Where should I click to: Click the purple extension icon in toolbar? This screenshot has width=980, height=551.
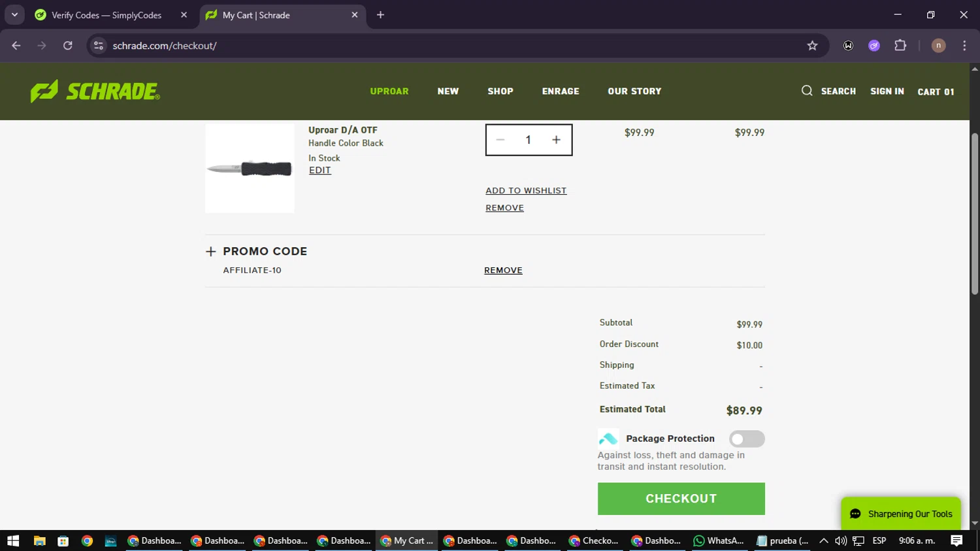coord(874,46)
